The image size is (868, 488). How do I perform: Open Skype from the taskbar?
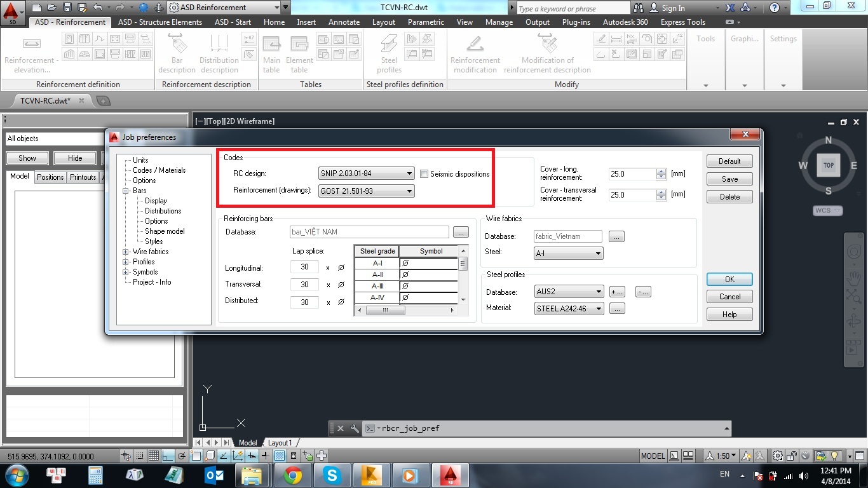tap(332, 475)
